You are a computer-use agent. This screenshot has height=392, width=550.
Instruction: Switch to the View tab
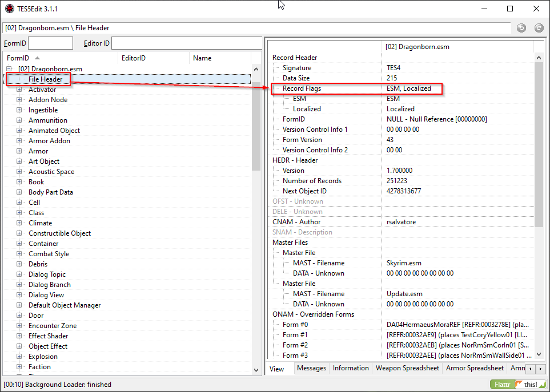coord(277,369)
